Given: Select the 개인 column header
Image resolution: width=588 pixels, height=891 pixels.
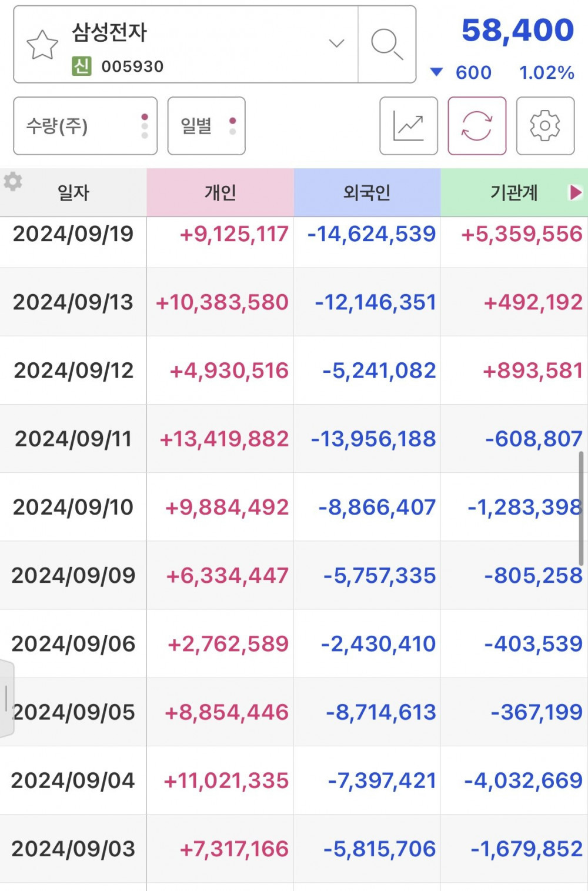Looking at the screenshot, I should coord(220,192).
